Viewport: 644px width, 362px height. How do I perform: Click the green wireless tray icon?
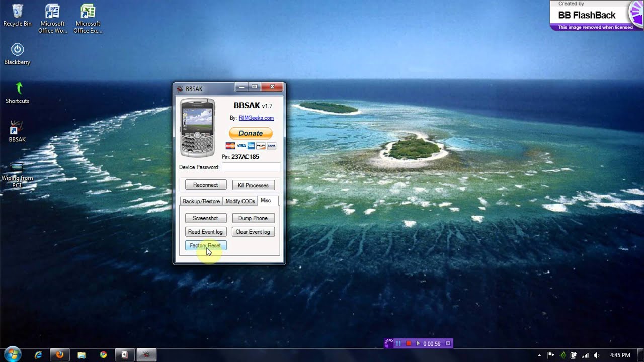click(562, 355)
